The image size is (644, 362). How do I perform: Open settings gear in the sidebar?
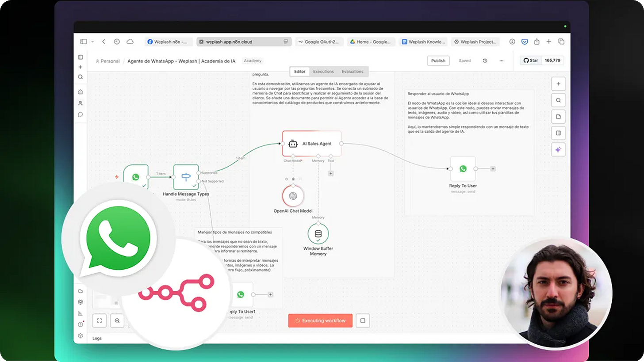coord(80,336)
